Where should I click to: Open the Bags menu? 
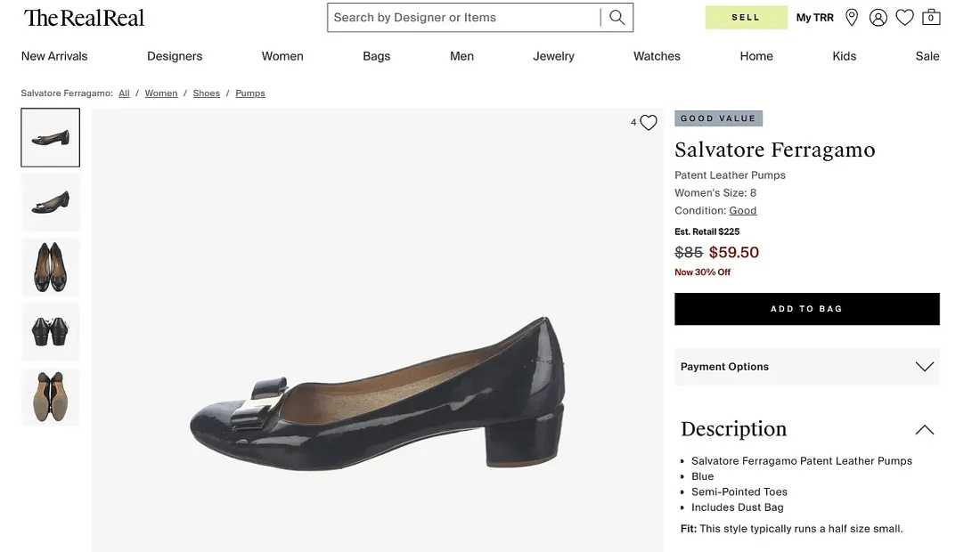[x=376, y=56]
